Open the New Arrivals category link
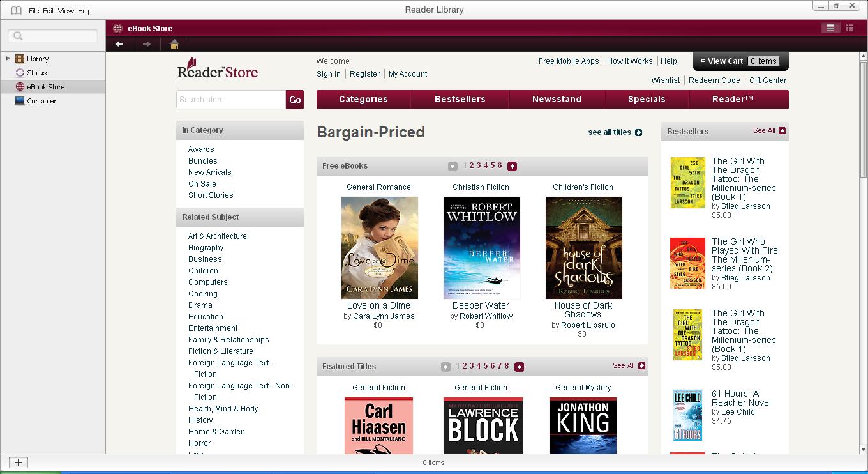Screen dimensions: 868x474 click(210, 172)
